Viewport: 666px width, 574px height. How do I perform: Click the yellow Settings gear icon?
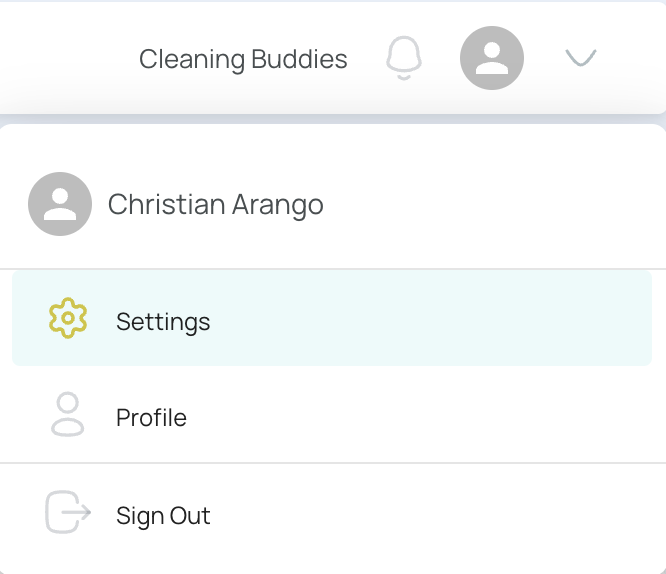[x=68, y=318]
